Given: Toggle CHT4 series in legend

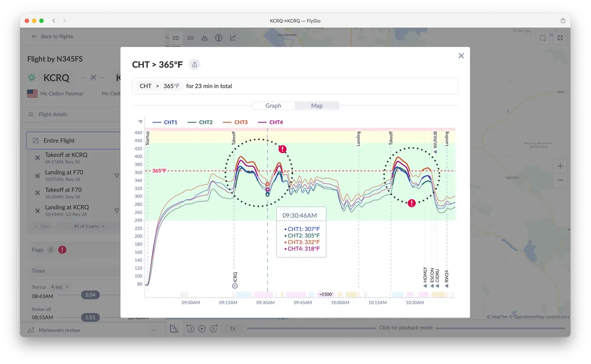Looking at the screenshot, I should pos(270,122).
